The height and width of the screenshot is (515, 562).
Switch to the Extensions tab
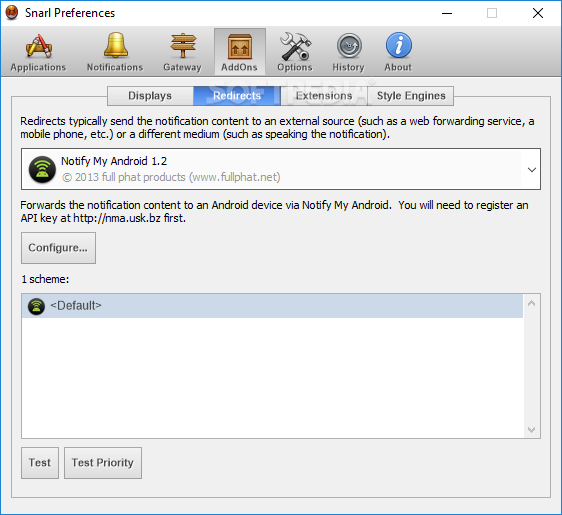click(x=324, y=96)
